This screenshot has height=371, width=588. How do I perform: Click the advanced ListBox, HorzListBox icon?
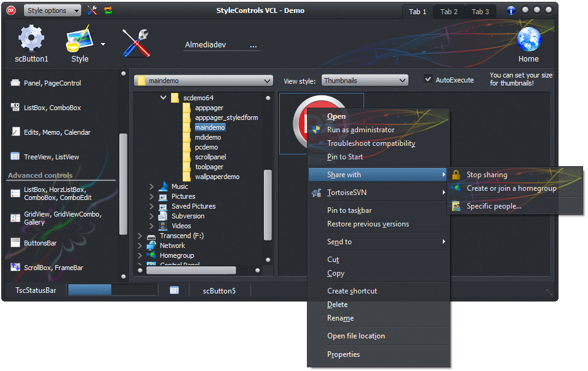coord(15,194)
